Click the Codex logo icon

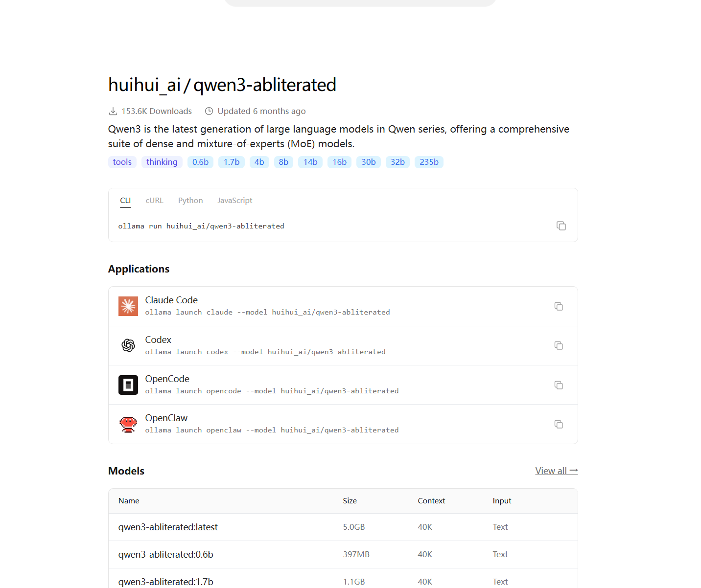(128, 345)
